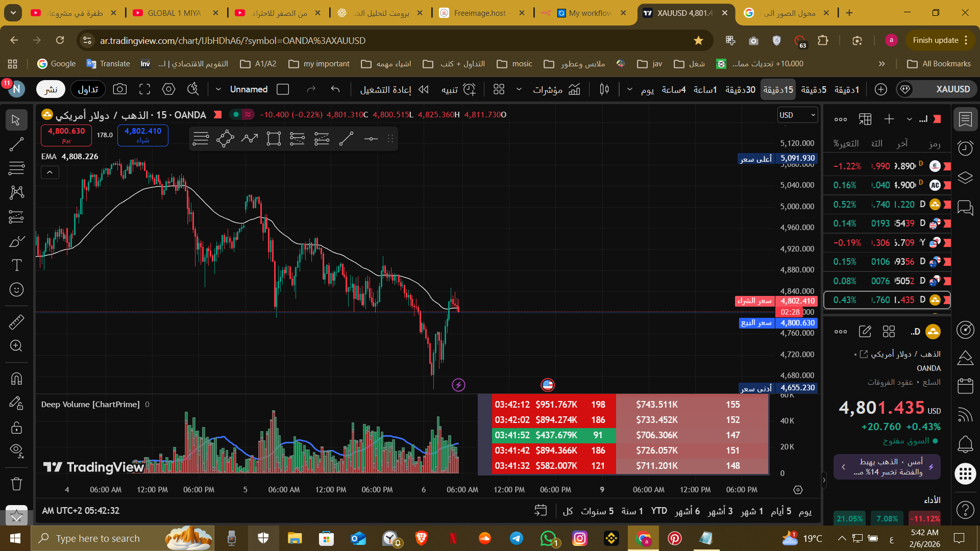Viewport: 980px width, 551px height.
Task: Open the alerts clock icon in the right sidebar
Action: pyautogui.click(x=965, y=148)
